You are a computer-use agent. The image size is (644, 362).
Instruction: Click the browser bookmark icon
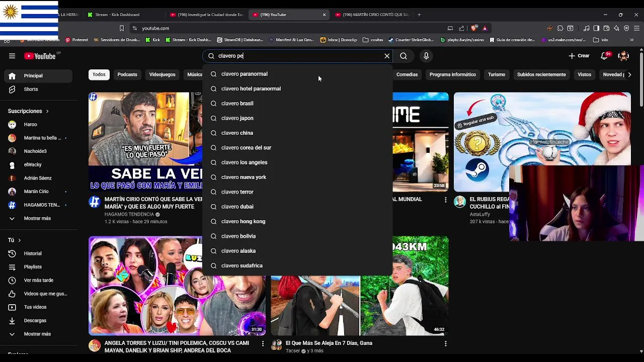[121, 28]
